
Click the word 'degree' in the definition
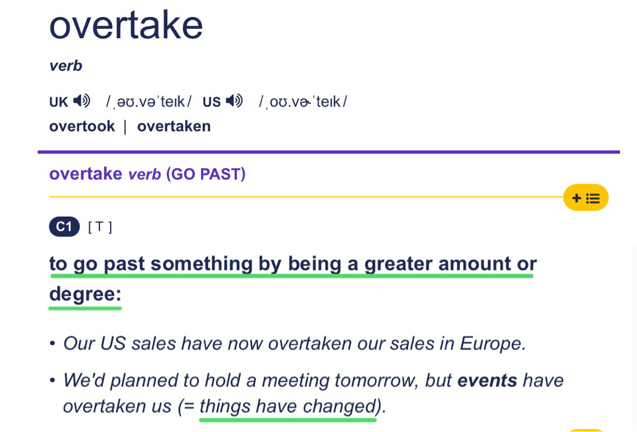click(x=82, y=294)
